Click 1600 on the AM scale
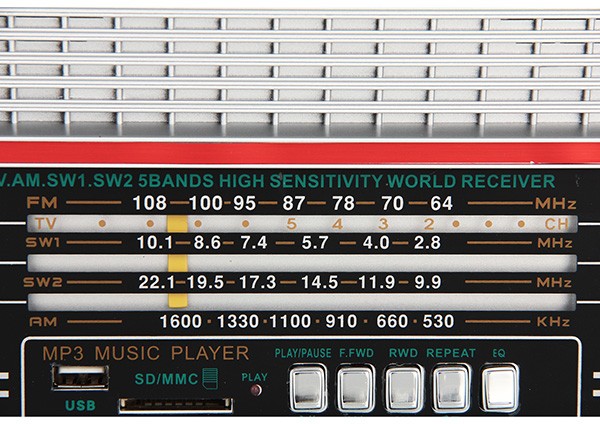 click(180, 322)
